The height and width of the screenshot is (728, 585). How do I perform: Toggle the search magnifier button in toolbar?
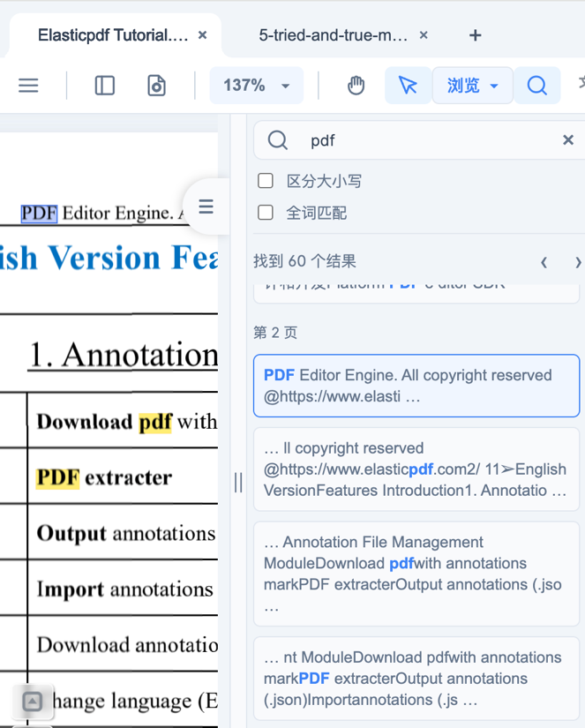click(x=537, y=86)
